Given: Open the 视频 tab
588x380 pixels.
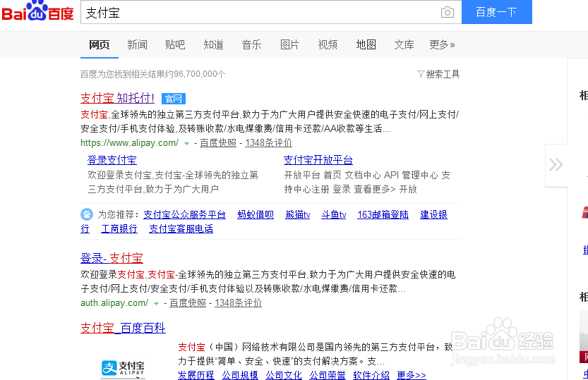Looking at the screenshot, I should click(x=328, y=45).
